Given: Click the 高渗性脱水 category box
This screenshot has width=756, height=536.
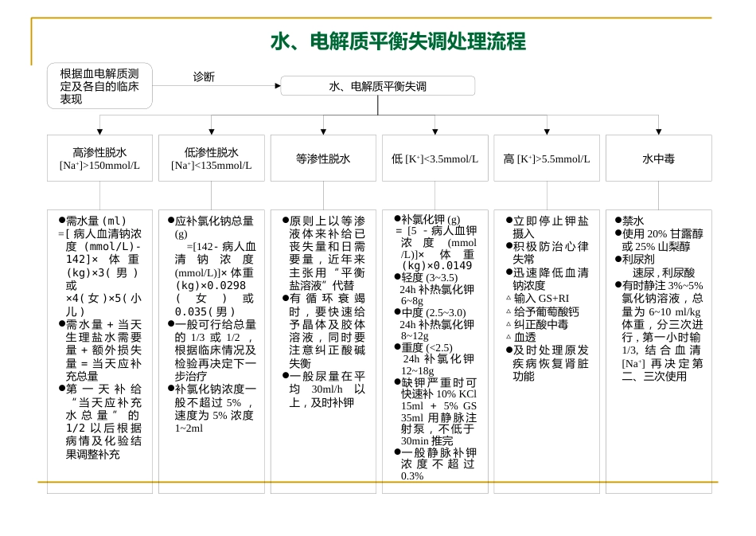Looking at the screenshot, I should 99,158.
